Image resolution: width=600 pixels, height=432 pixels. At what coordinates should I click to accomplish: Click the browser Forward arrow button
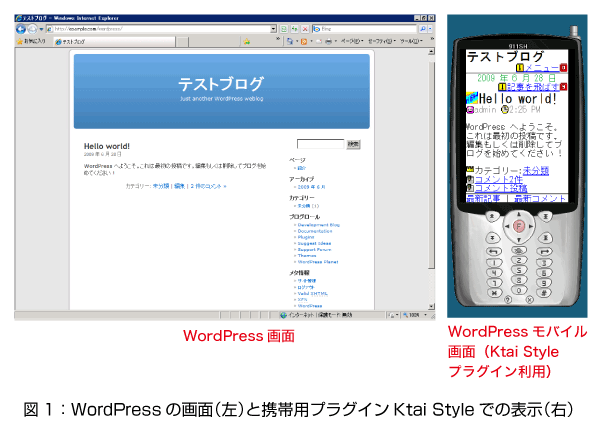[x=33, y=29]
